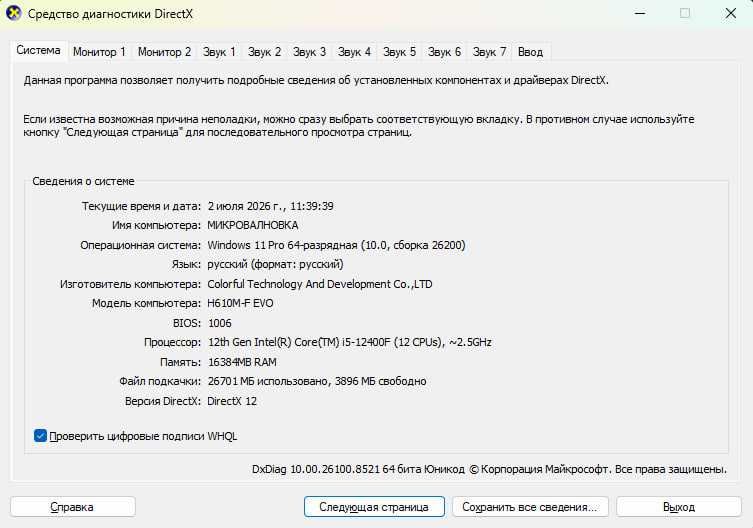Click the language value русский
This screenshot has height=528, width=753.
275,264
